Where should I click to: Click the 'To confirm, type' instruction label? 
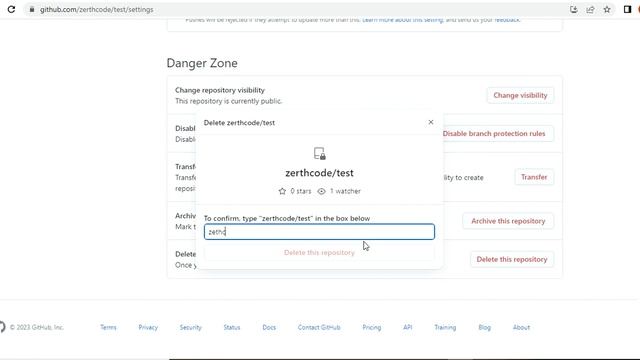(x=287, y=218)
